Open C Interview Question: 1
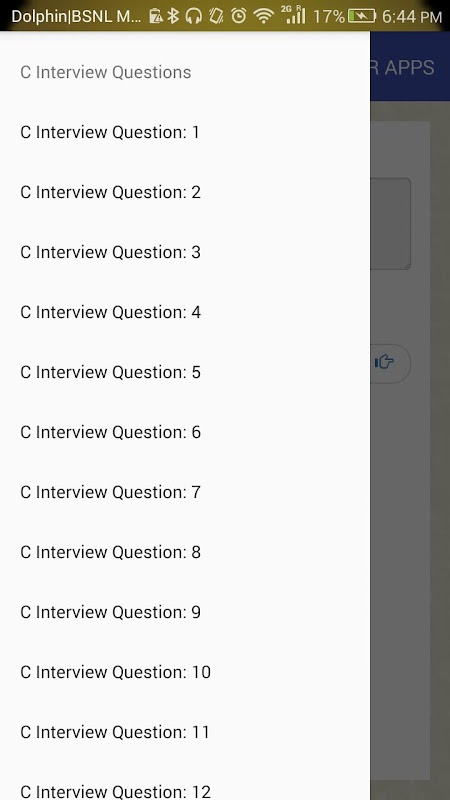The image size is (450, 800). pyautogui.click(x=185, y=132)
